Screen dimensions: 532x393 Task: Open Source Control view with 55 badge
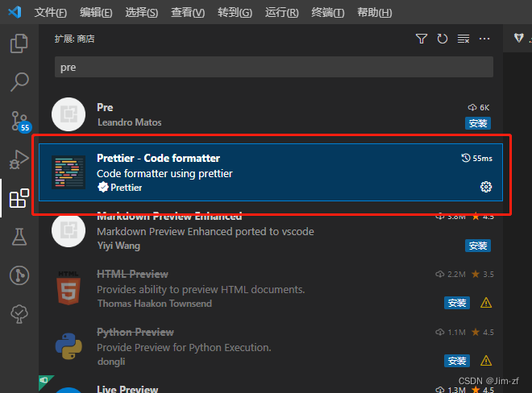20,121
